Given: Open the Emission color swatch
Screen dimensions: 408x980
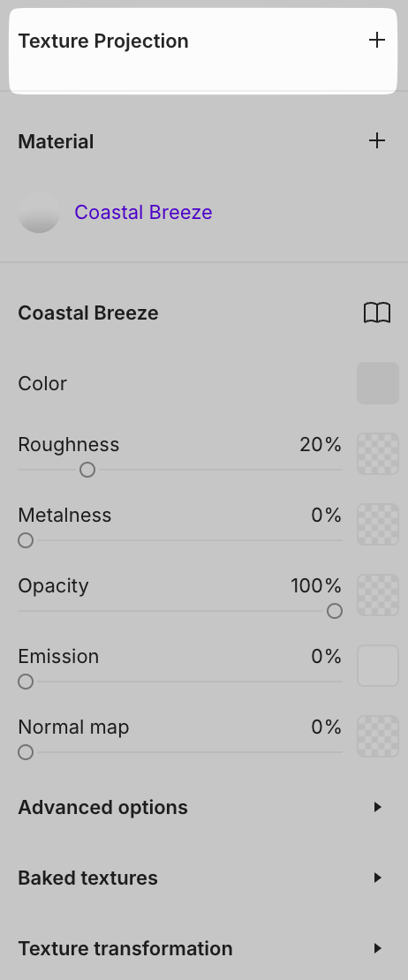Looking at the screenshot, I should point(378,666).
